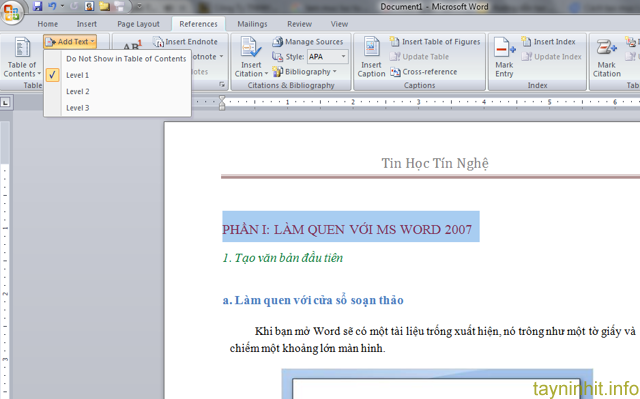Click Cross-reference
Viewport: 640px width, 399px height.
point(424,72)
